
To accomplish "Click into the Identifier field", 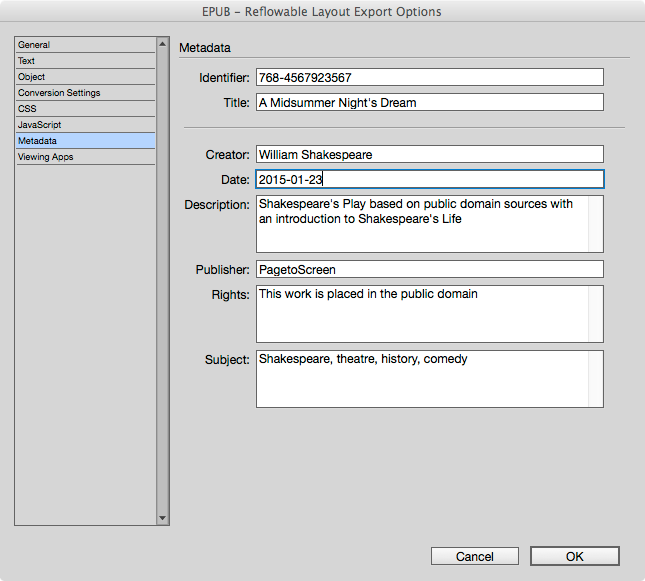I will pos(430,77).
